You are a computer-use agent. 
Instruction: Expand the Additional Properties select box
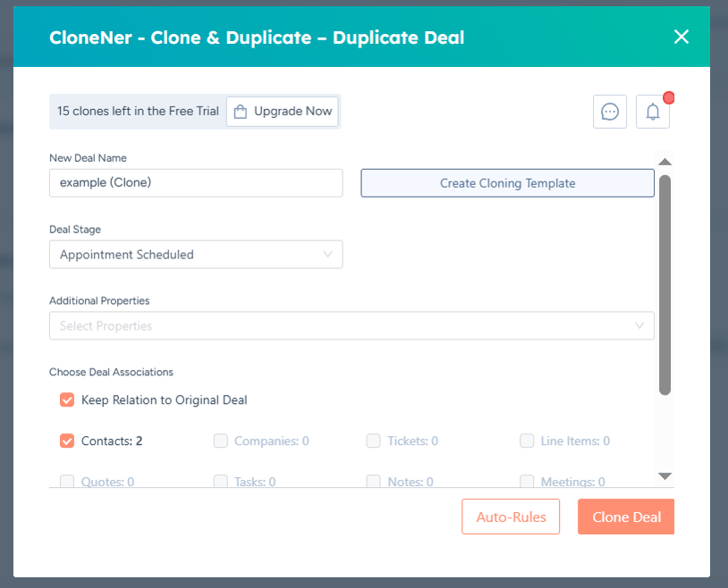351,326
